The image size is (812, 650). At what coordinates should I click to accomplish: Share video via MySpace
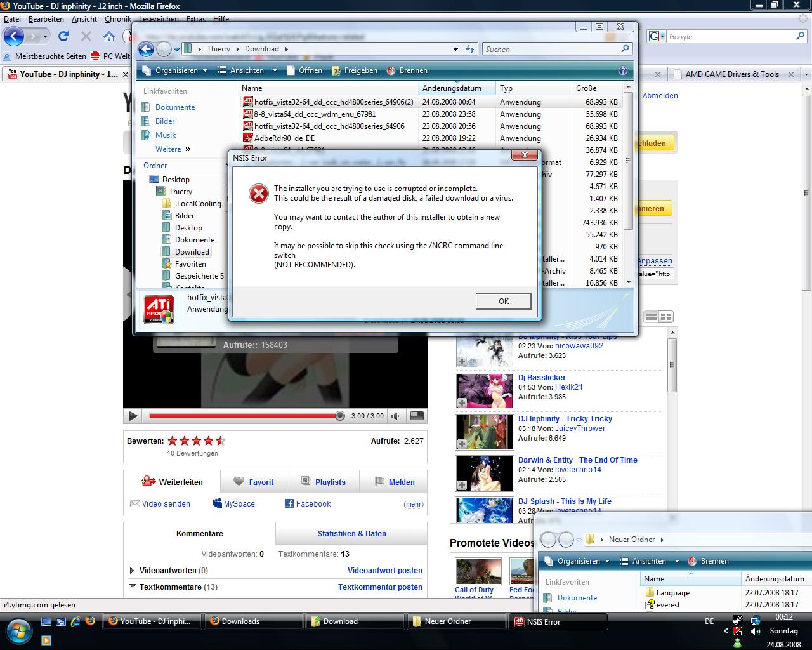point(234,504)
